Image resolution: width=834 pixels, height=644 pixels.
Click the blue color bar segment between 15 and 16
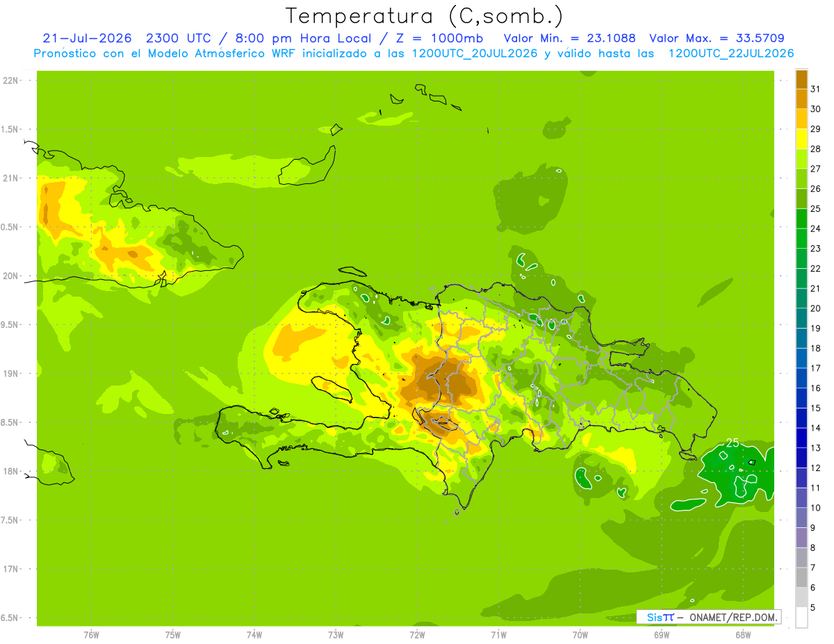click(x=801, y=398)
